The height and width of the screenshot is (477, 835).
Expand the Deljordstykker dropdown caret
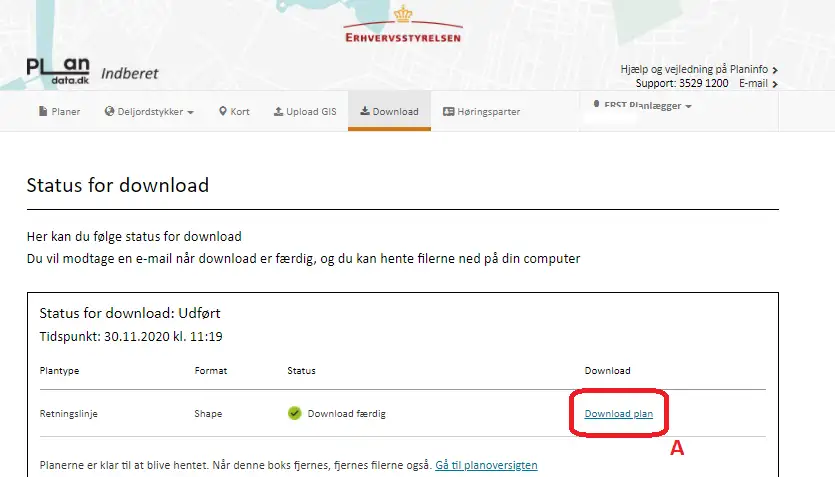(x=190, y=112)
